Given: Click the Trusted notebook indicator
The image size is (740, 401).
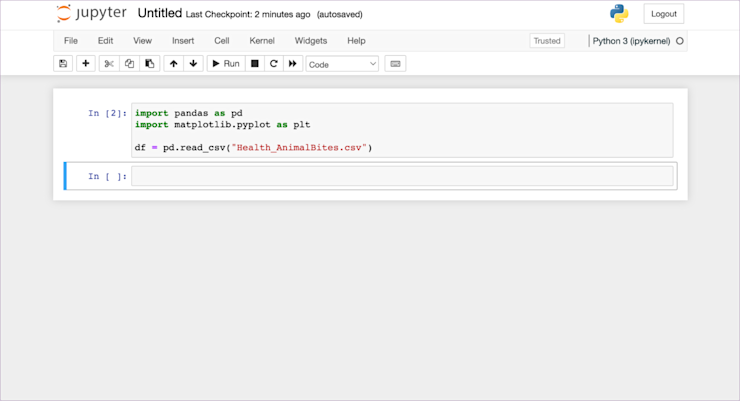Looking at the screenshot, I should click(x=547, y=41).
